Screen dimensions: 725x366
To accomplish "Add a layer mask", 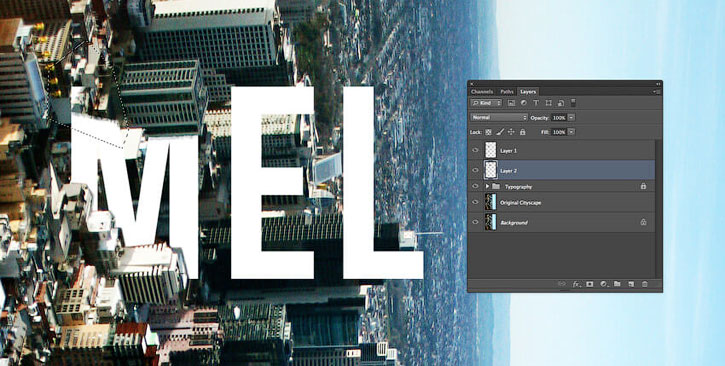I will 590,284.
